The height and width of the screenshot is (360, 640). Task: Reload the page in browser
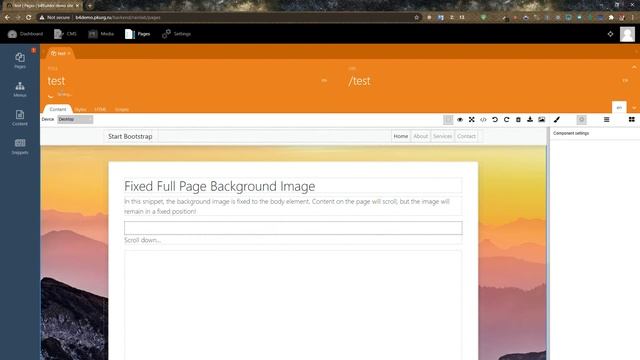click(29, 18)
